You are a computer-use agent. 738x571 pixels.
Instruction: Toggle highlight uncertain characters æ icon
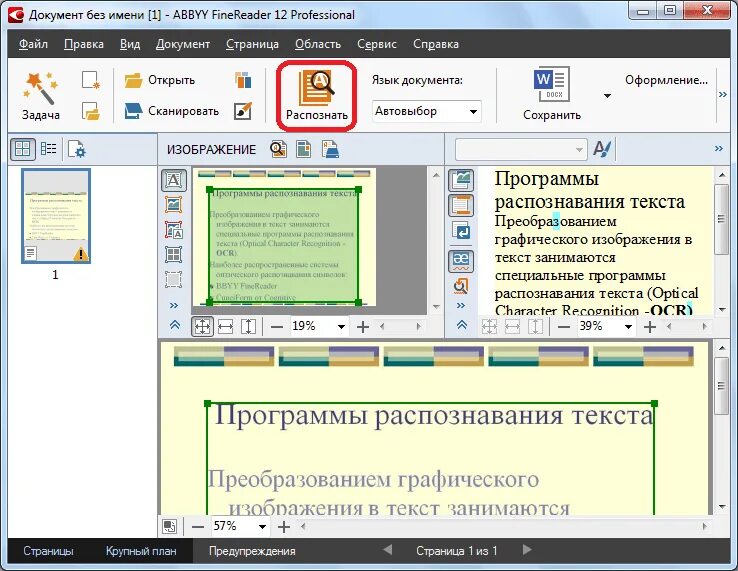pos(461,261)
